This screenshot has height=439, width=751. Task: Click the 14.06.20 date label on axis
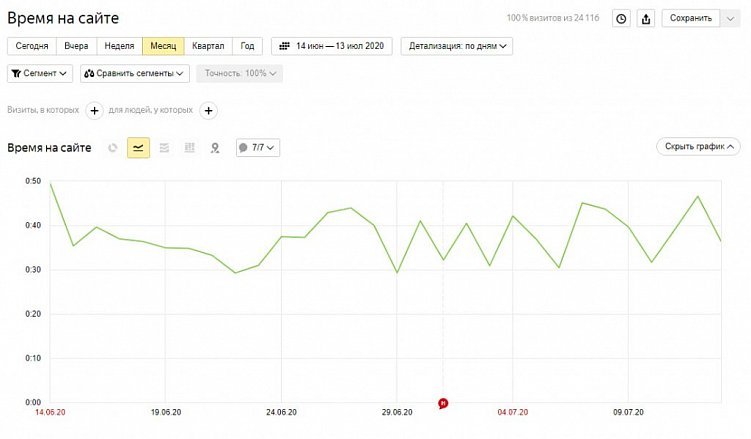pos(50,412)
